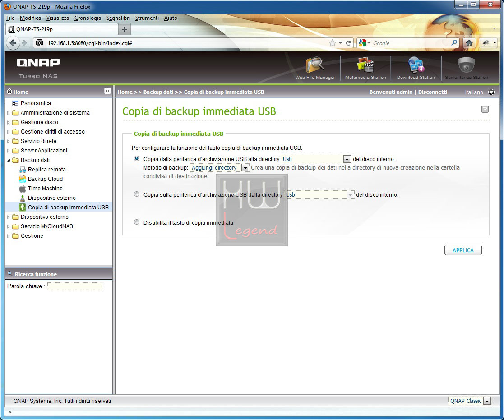Click Backup dati in breadcrumb

pyautogui.click(x=158, y=92)
